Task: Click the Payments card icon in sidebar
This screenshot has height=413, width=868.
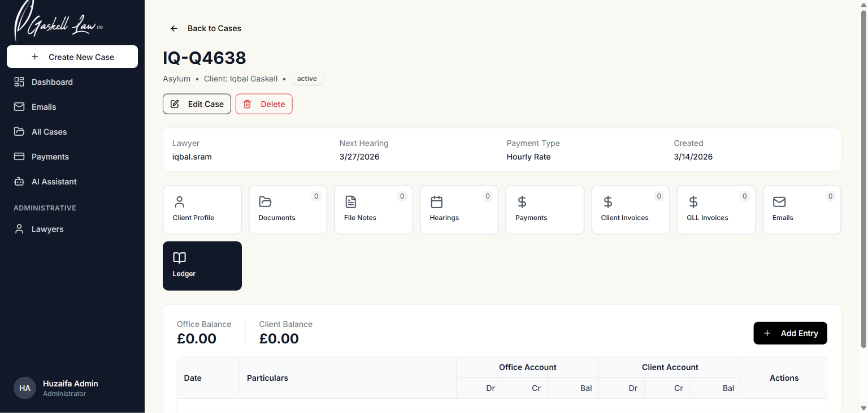Action: point(19,157)
